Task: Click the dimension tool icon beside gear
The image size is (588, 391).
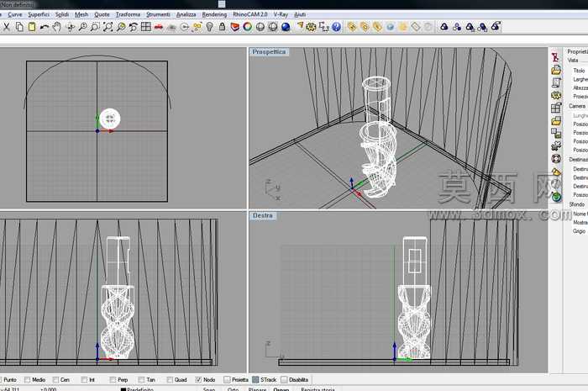Action: click(x=323, y=27)
